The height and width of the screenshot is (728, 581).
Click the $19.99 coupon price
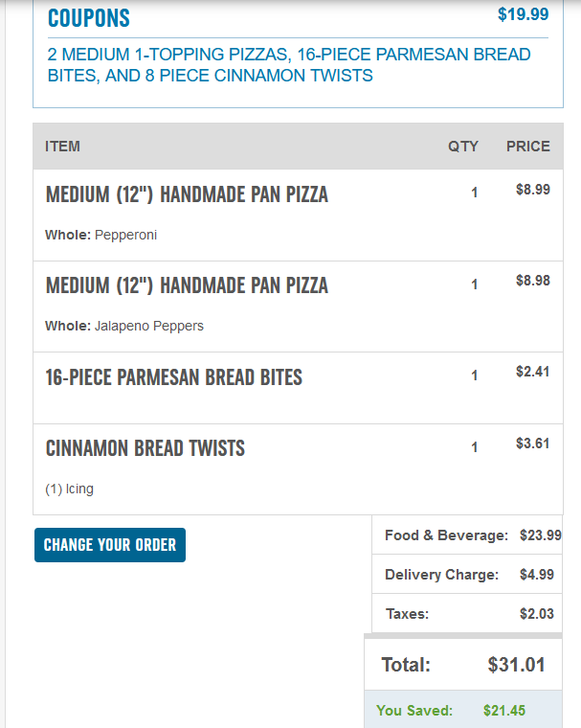[523, 14]
